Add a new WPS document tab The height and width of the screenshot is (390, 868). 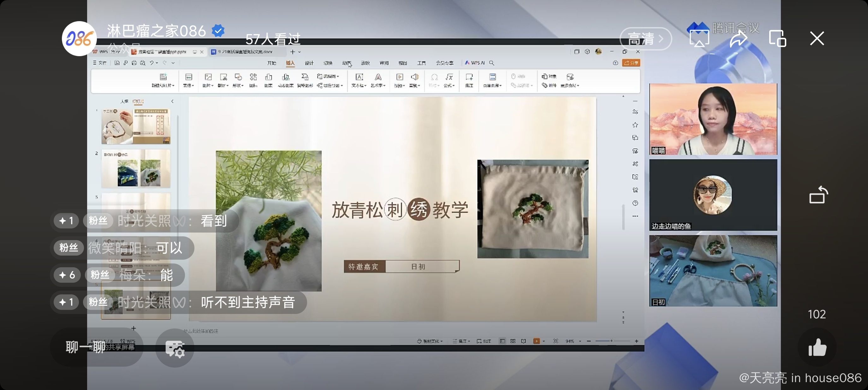[292, 52]
